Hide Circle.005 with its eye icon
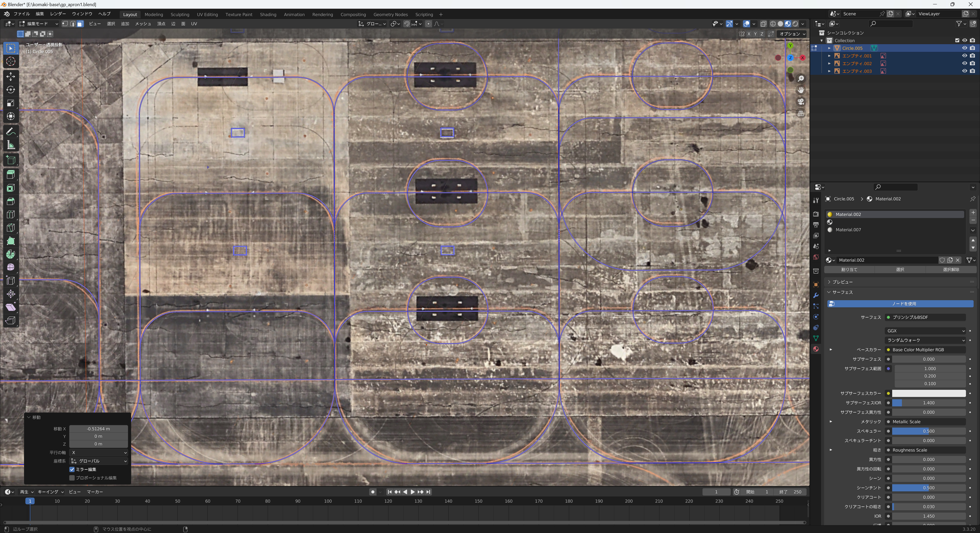Screen dimensions: 980x533 coord(964,48)
